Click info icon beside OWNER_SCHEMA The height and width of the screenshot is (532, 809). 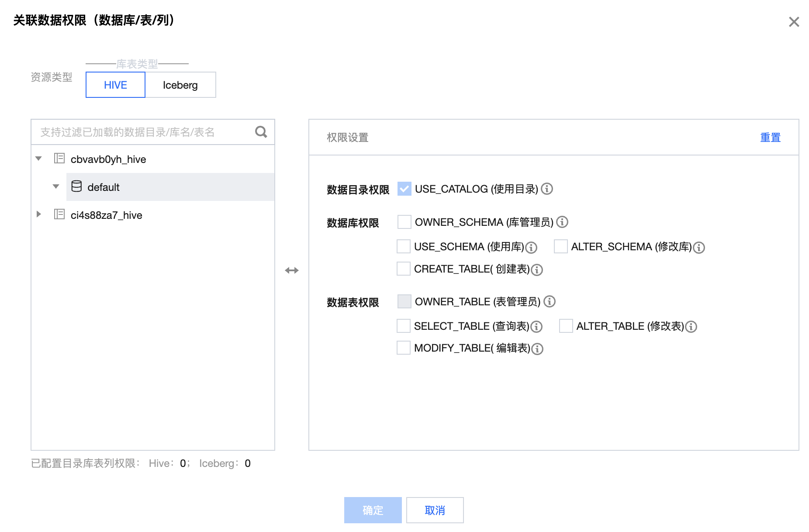562,222
